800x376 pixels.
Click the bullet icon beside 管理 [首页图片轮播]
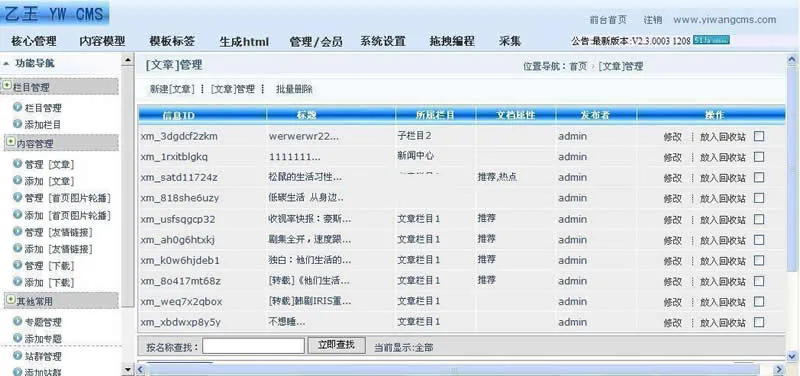click(x=18, y=198)
